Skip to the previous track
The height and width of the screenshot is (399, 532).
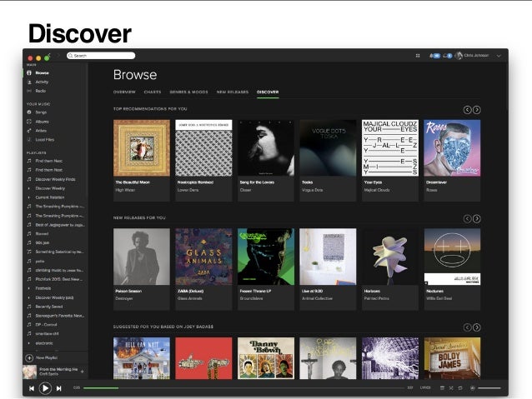click(x=32, y=388)
